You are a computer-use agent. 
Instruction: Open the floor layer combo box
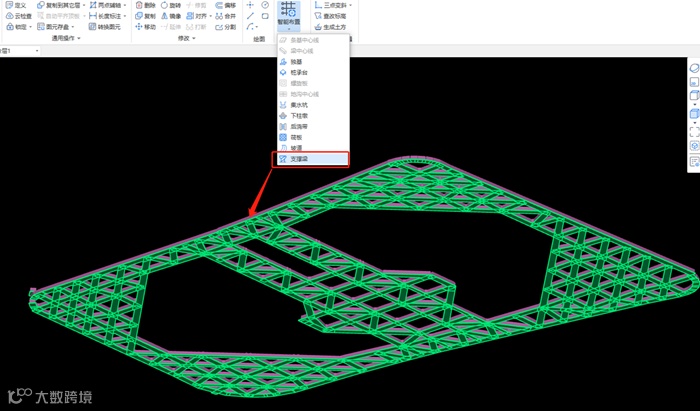(20, 51)
